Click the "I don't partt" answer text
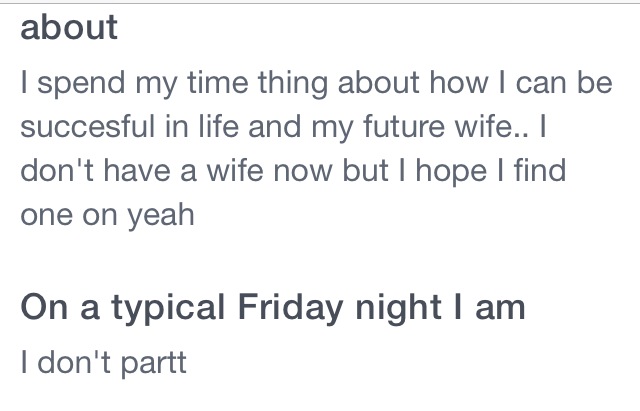640x411 pixels. [x=103, y=359]
